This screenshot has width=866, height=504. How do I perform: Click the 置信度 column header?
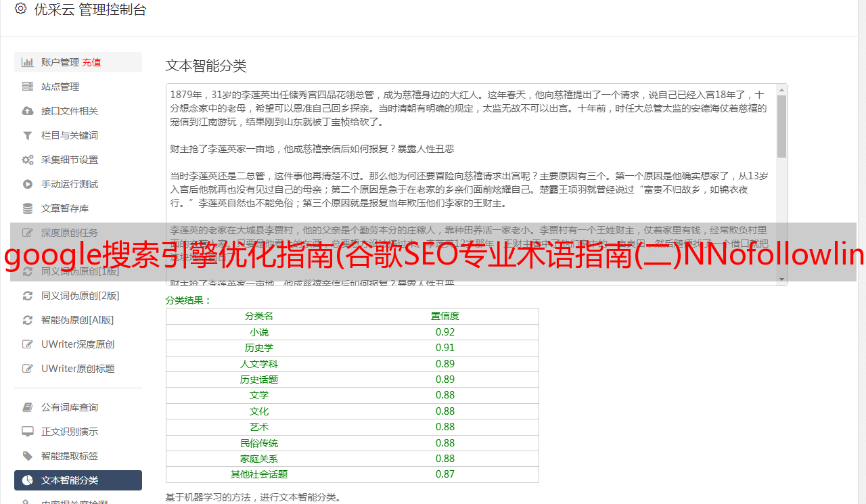click(x=445, y=316)
